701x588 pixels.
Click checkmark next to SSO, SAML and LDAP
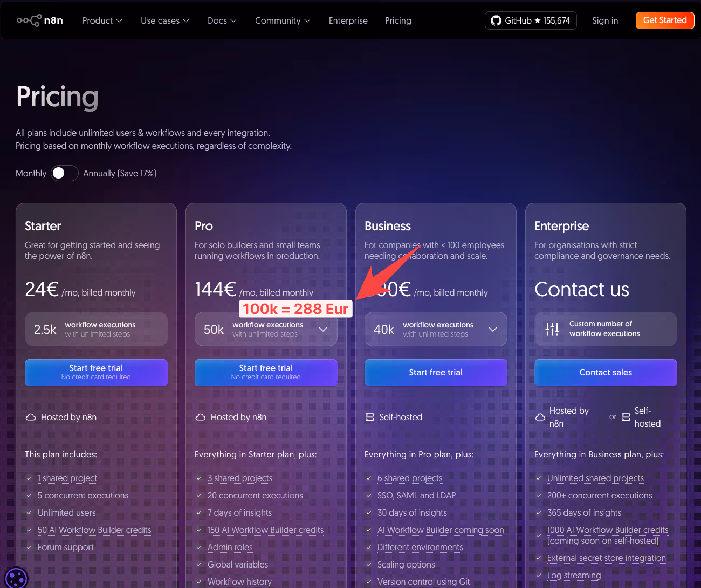[369, 495]
